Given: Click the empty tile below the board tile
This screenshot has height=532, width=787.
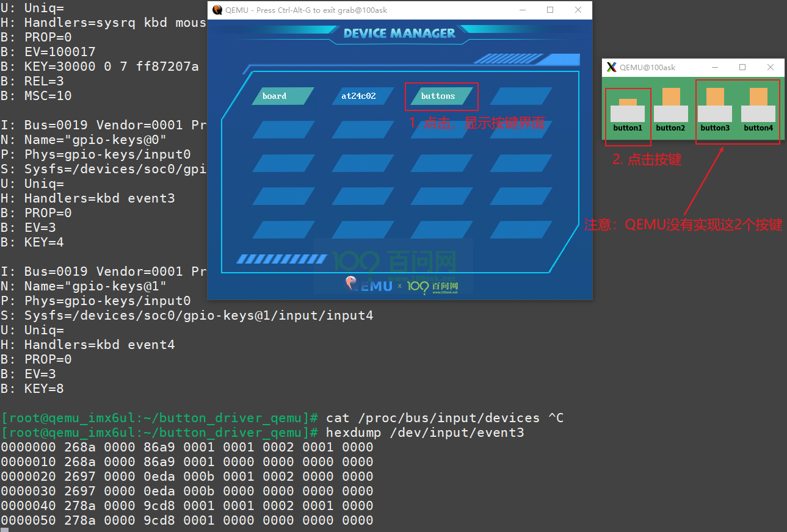Looking at the screenshot, I should tap(283, 129).
